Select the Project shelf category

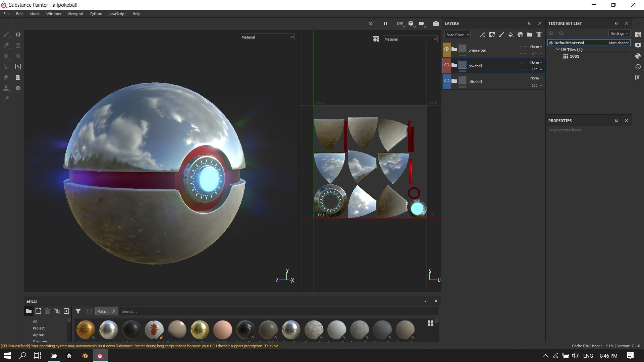tap(39, 328)
